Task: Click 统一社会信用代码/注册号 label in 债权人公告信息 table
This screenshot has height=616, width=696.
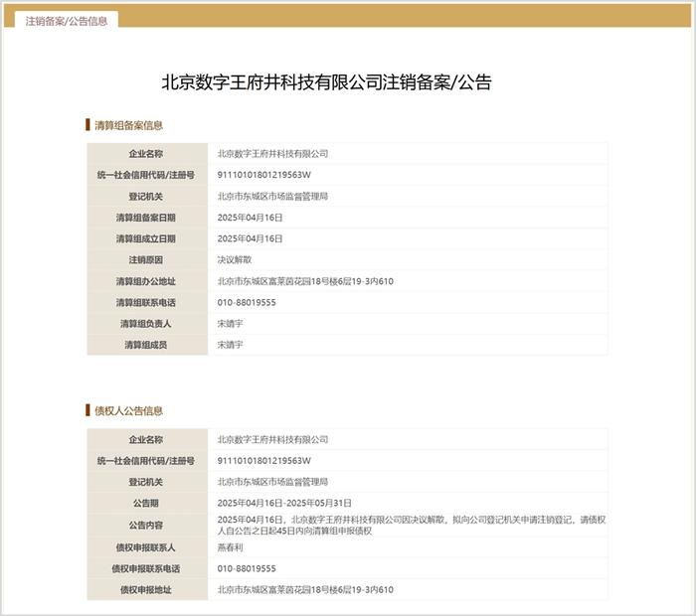Action: click(x=146, y=461)
